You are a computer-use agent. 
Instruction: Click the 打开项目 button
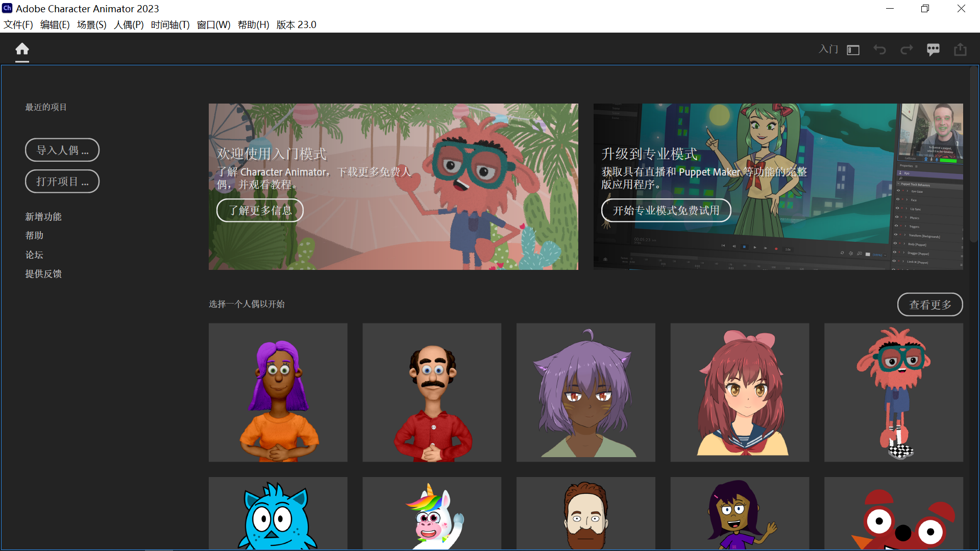coord(62,181)
